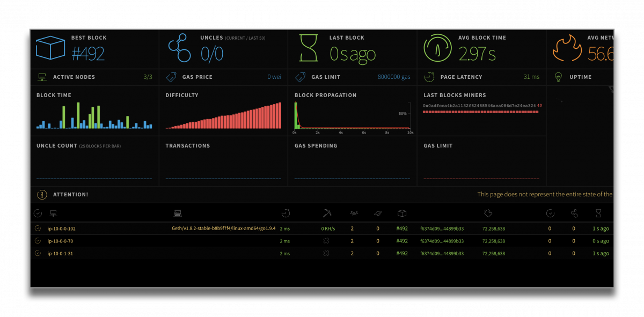Click the Uncles linked-nodes icon at top

click(180, 48)
